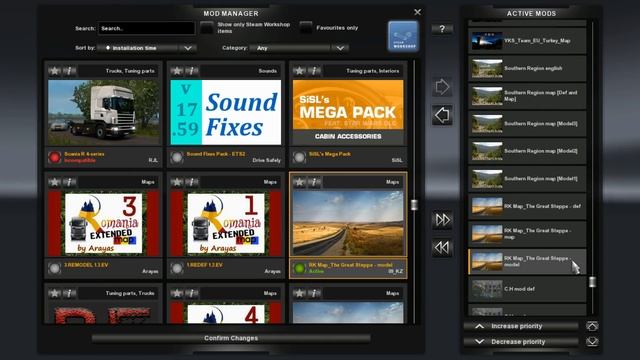This screenshot has height=360, width=640.
Task: Select RK Map_The Great Steppe - model in active mods
Action: pyautogui.click(x=527, y=261)
